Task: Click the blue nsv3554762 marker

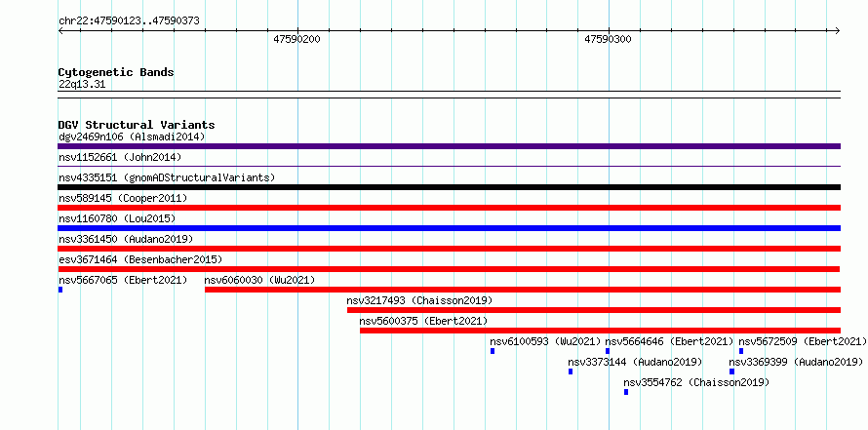Action: (626, 392)
